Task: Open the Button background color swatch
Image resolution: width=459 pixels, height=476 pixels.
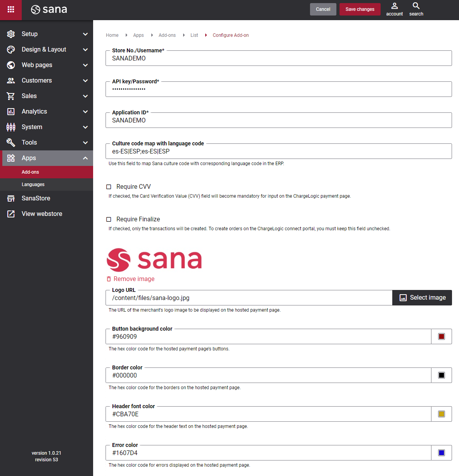Action: click(x=442, y=336)
